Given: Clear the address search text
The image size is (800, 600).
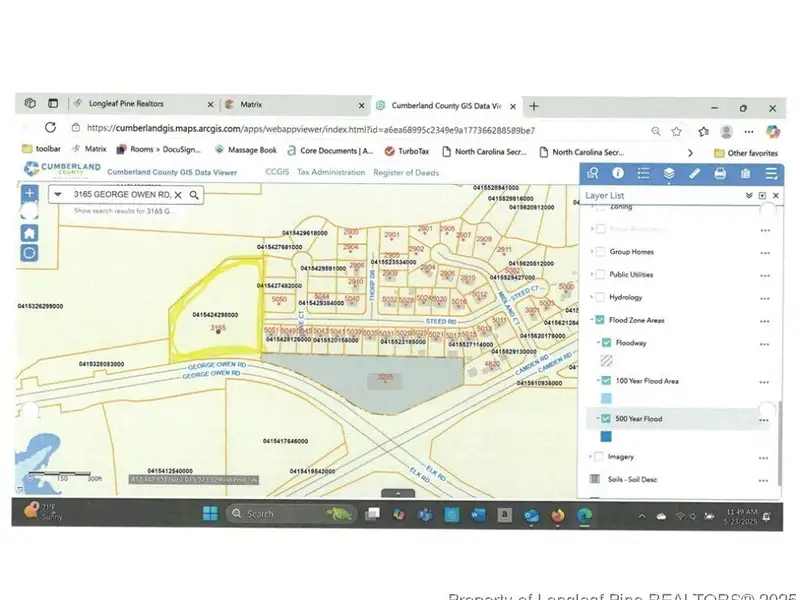Looking at the screenshot, I should click(x=180, y=195).
